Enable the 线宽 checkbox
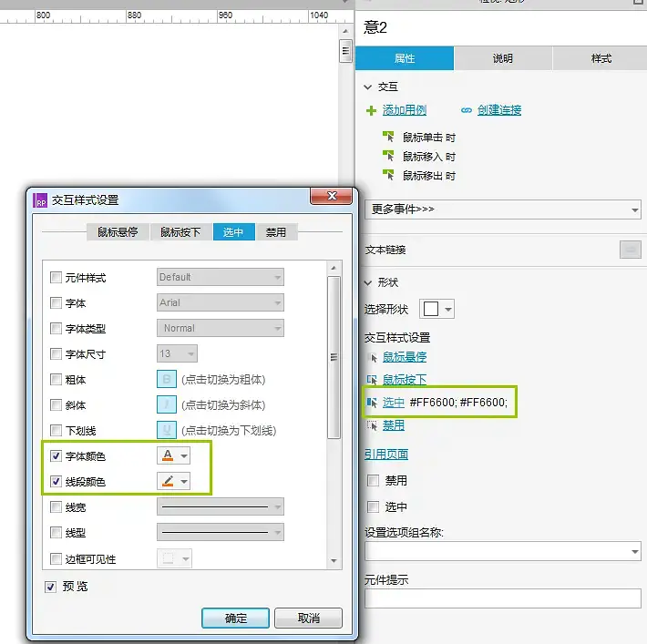Viewport: 647px width, 644px height. click(x=56, y=507)
